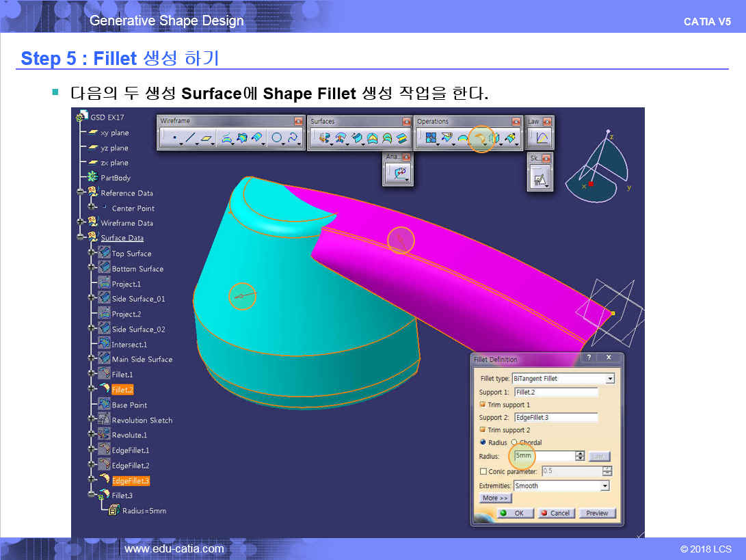
Task: Enable the Conic parameter checkbox
Action: [483, 471]
